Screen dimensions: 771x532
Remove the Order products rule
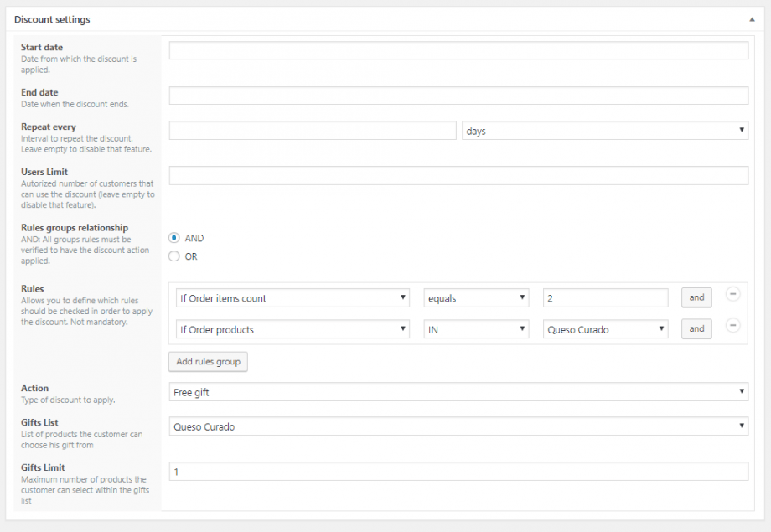coord(732,326)
